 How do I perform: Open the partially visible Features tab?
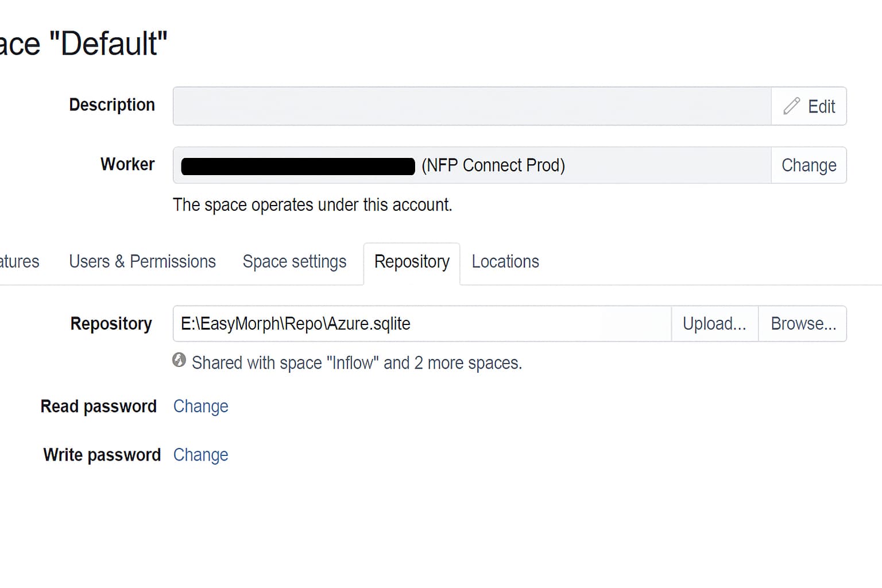20,262
